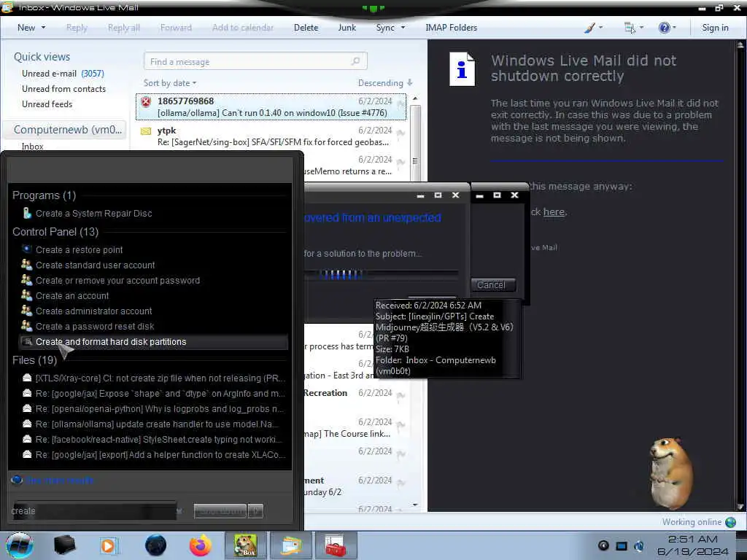The height and width of the screenshot is (560, 747).
Task: Open the black box taskbar icon
Action: pyautogui.click(x=64, y=545)
